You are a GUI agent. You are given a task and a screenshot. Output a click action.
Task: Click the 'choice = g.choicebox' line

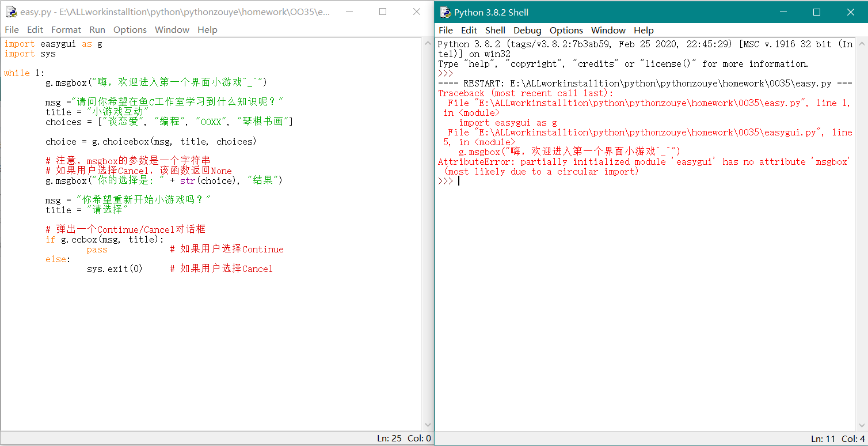click(x=151, y=141)
